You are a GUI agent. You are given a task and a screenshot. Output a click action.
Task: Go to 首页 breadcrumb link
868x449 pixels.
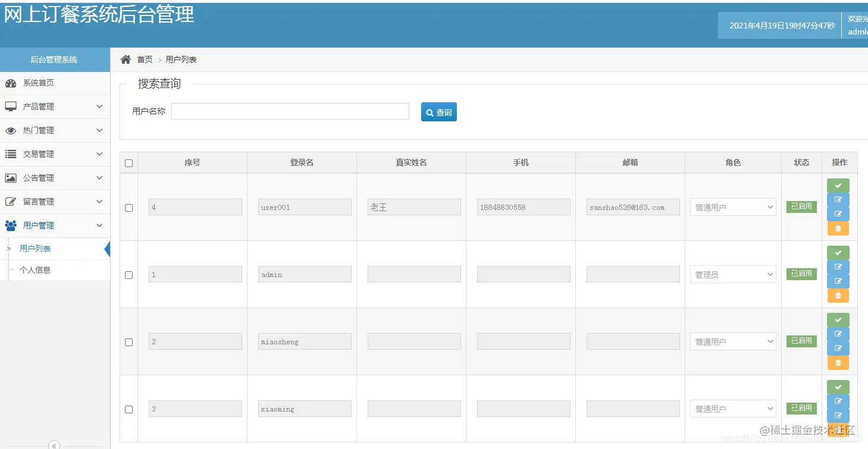coord(145,59)
